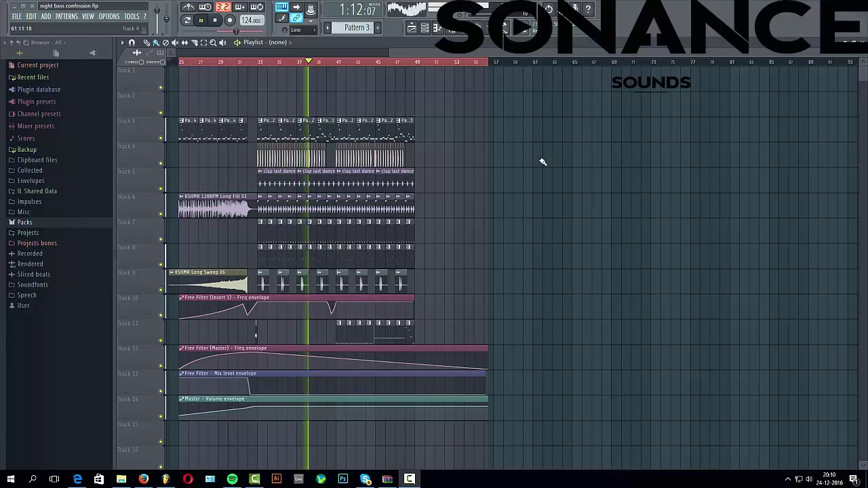Expand the Mixer presets folder
Screen dimensions: 868x488
point(35,126)
